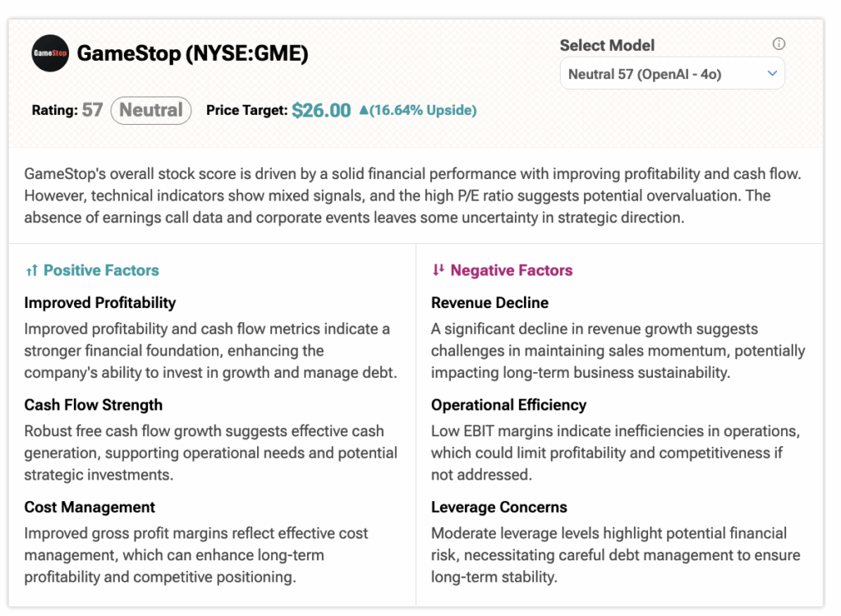Click the $26.00 price target value

pyautogui.click(x=321, y=110)
